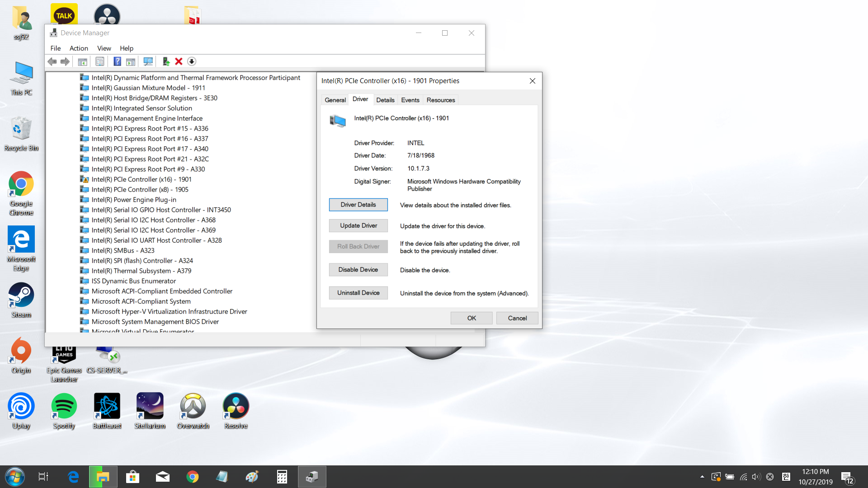Viewport: 868px width, 488px height.
Task: Click the Disable Device button
Action: [x=359, y=270]
